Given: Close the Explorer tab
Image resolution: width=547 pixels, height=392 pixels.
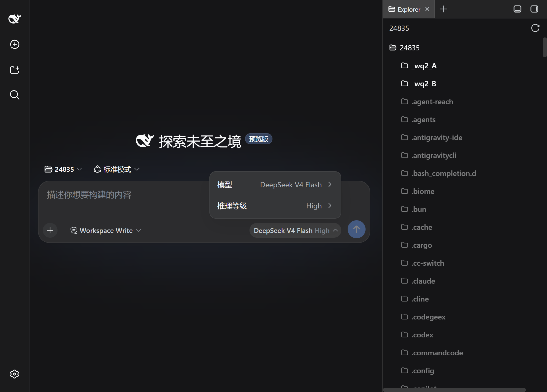Looking at the screenshot, I should (427, 9).
